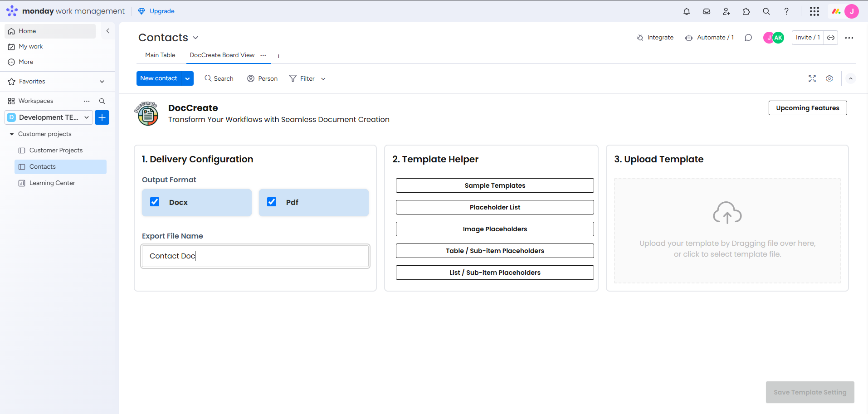Open Automate / 1 automations

[709, 38]
